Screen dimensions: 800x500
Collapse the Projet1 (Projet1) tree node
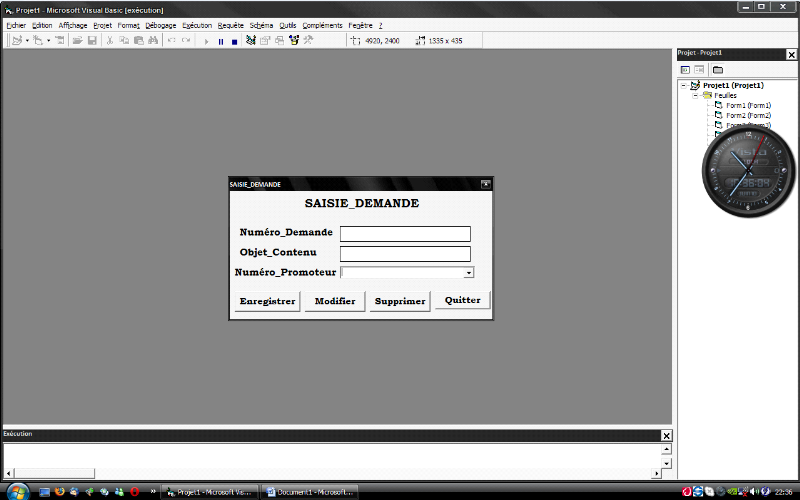point(684,86)
